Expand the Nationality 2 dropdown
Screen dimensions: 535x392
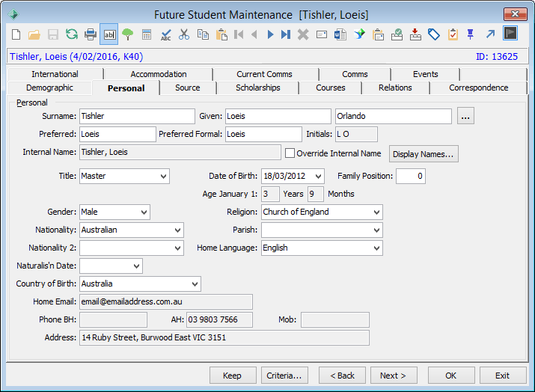point(177,248)
